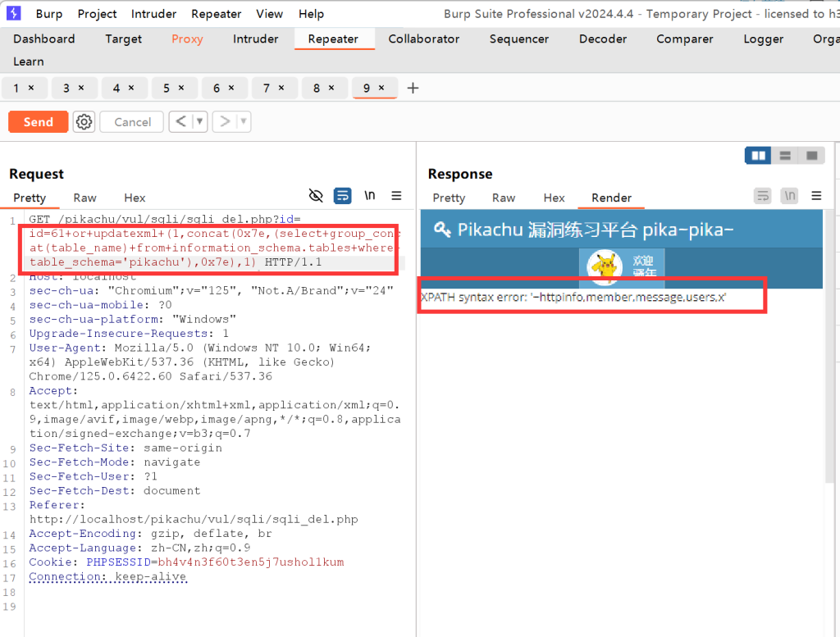The height and width of the screenshot is (637, 840).
Task: Close Repeater tab 8
Action: pos(331,88)
